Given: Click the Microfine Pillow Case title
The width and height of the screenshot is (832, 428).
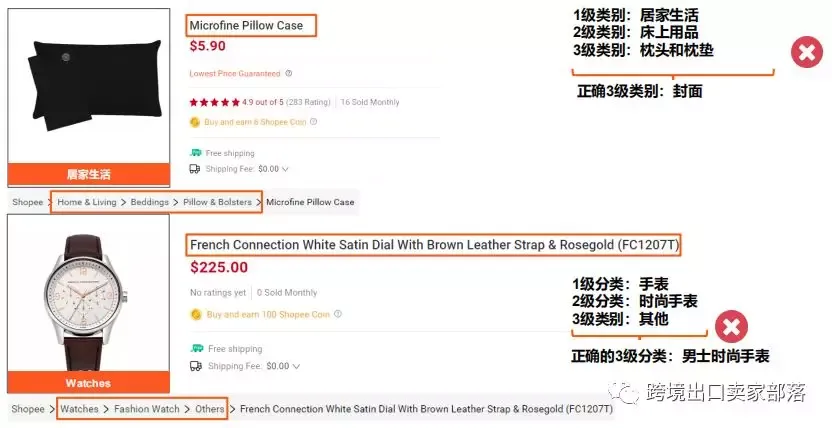Looking at the screenshot, I should (246, 25).
